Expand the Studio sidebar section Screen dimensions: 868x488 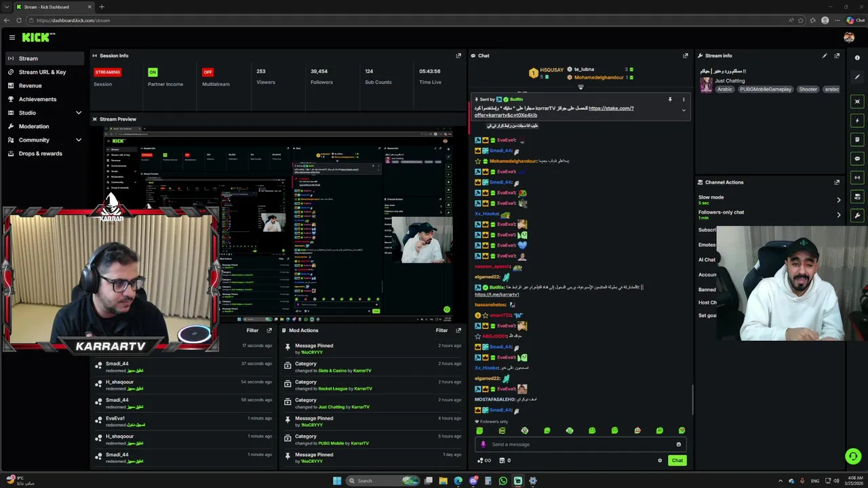pos(79,113)
